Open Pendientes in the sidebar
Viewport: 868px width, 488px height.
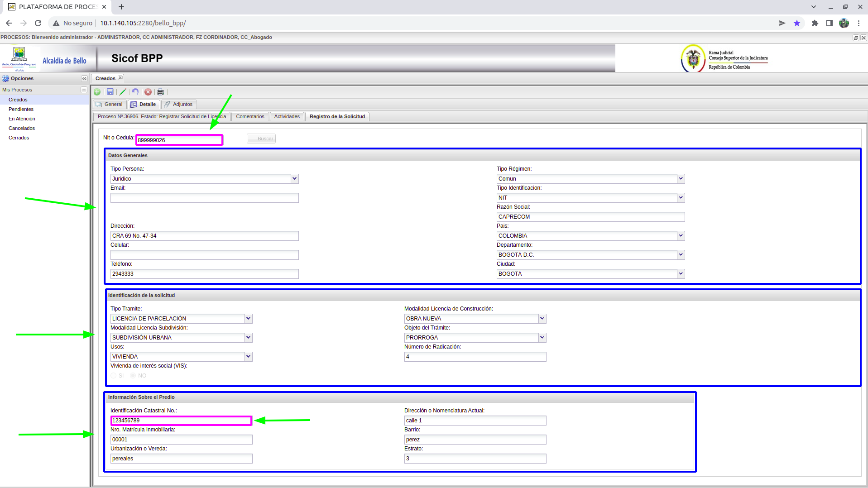pyautogui.click(x=21, y=109)
